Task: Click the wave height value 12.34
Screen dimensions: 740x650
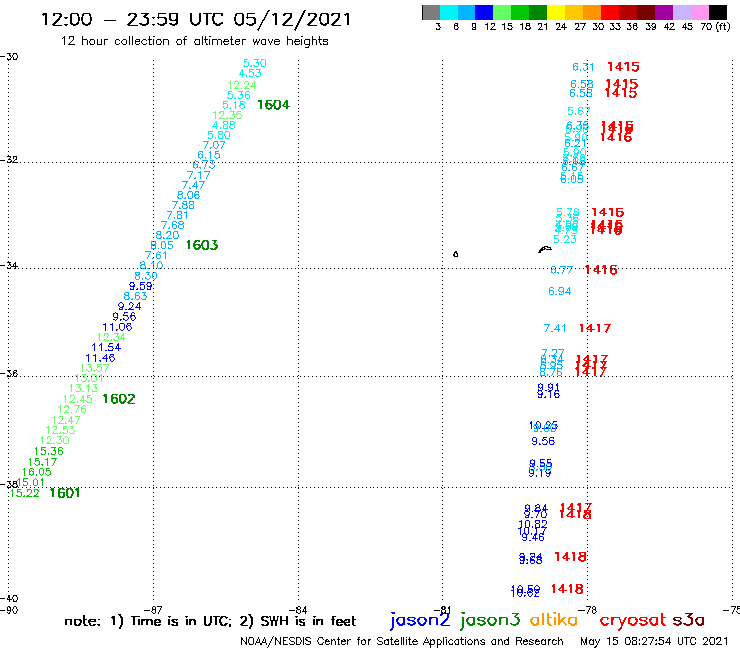Action: point(111,337)
